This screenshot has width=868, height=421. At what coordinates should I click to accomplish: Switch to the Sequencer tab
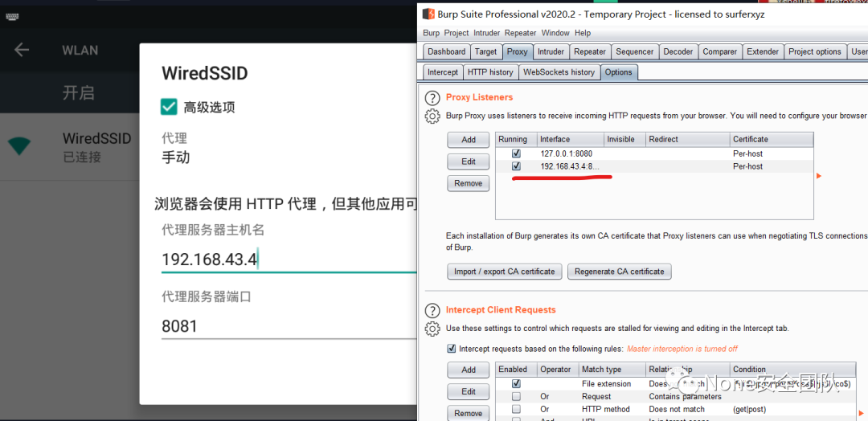pyautogui.click(x=634, y=51)
